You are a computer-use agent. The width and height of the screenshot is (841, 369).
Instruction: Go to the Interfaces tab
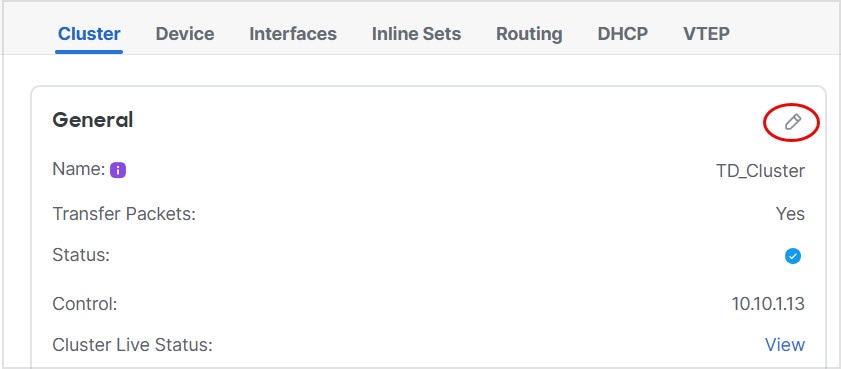pos(293,34)
